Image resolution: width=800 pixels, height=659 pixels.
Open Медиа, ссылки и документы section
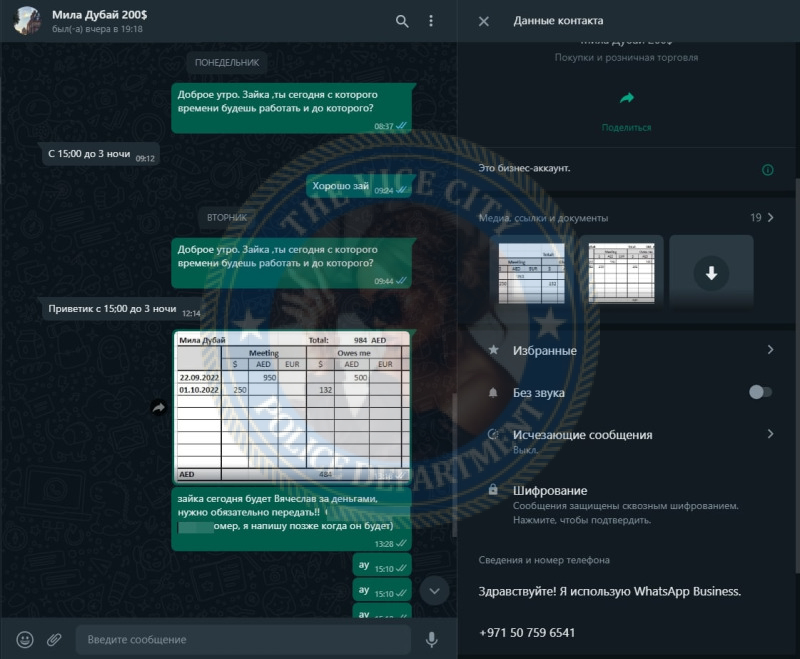(543, 218)
